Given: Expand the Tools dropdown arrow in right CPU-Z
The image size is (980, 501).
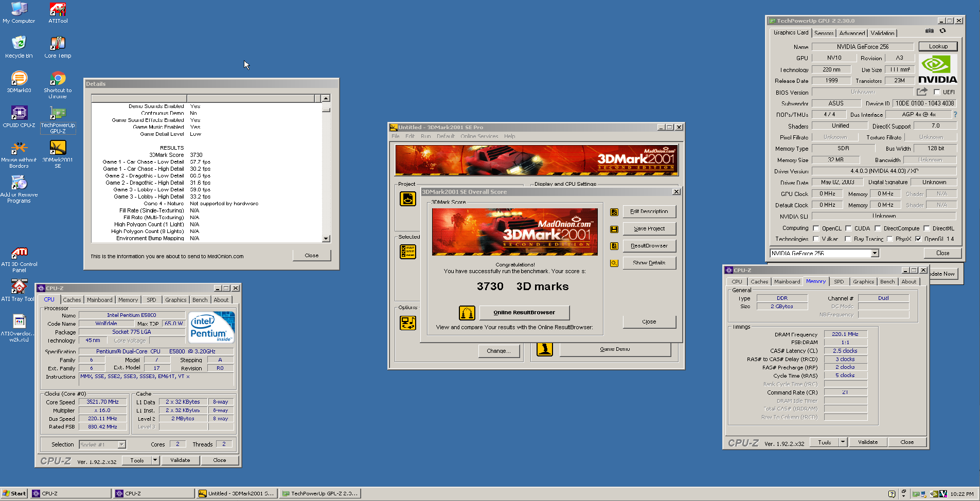Looking at the screenshot, I should point(843,442).
